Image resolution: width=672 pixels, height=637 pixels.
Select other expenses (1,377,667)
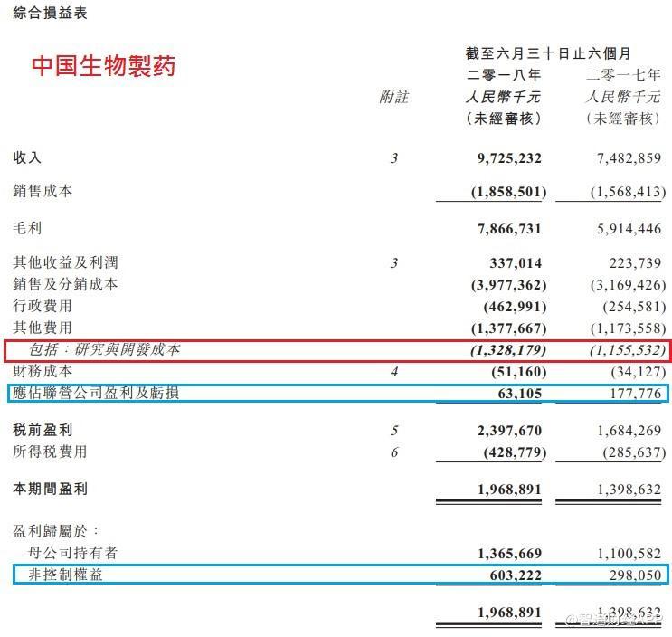click(x=508, y=328)
